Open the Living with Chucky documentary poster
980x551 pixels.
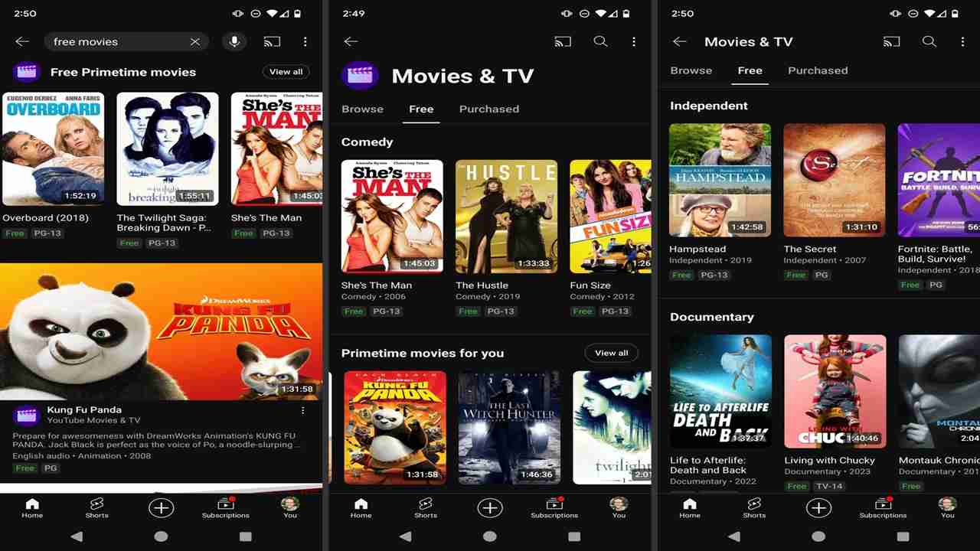tap(835, 391)
